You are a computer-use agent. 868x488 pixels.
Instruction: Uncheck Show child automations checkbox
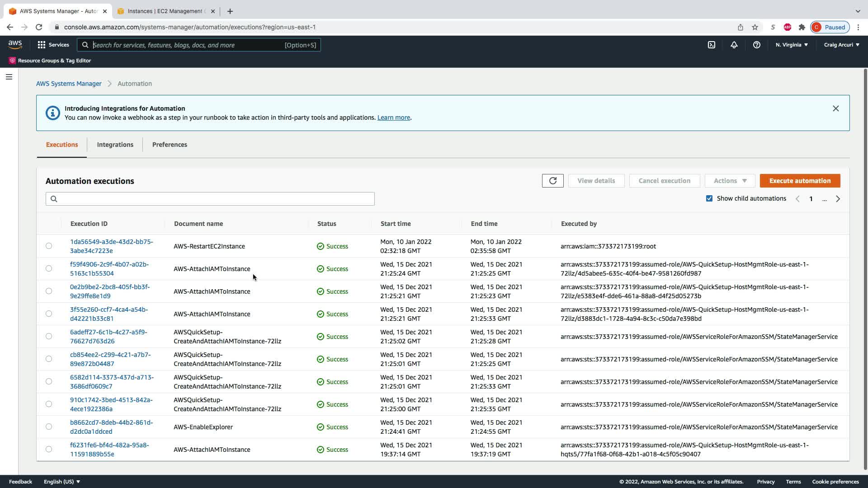coord(709,198)
